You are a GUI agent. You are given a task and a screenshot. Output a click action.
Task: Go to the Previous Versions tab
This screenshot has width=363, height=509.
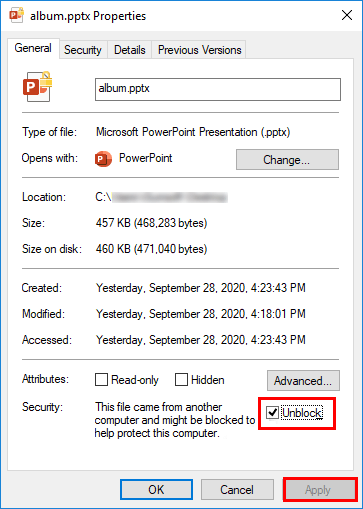click(199, 50)
